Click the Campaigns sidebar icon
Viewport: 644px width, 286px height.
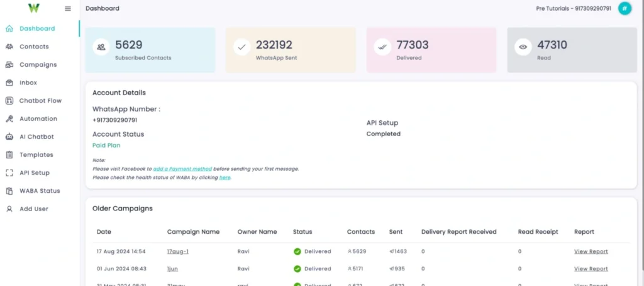(x=9, y=65)
